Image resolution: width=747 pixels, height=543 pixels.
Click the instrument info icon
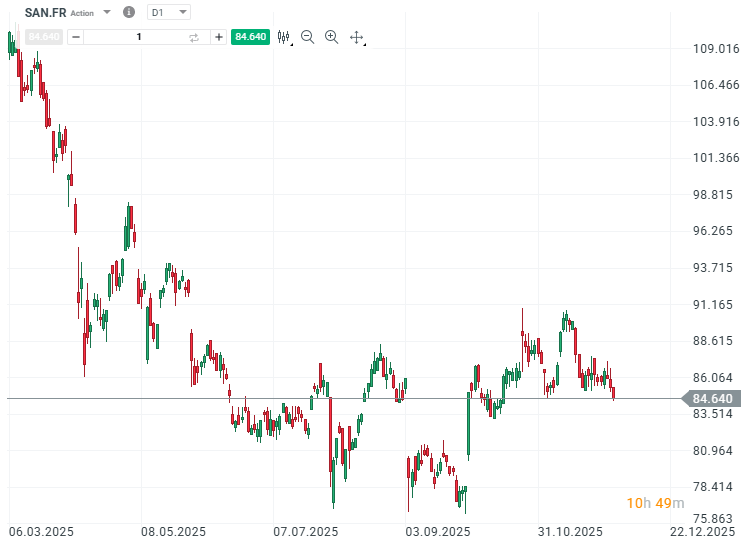128,13
